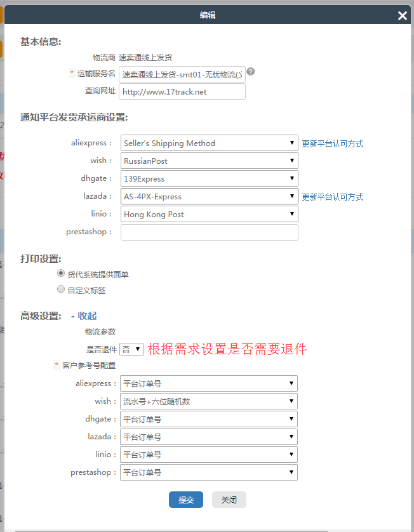Screen dimensions: 414x532
Task: Open aliexpress customer reference number dropdown
Action: click(x=209, y=383)
